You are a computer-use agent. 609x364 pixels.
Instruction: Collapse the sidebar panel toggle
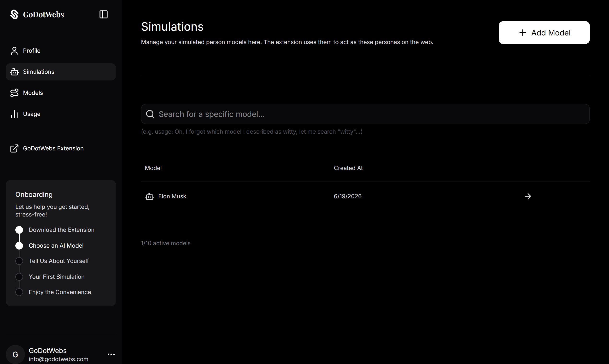pos(103,14)
